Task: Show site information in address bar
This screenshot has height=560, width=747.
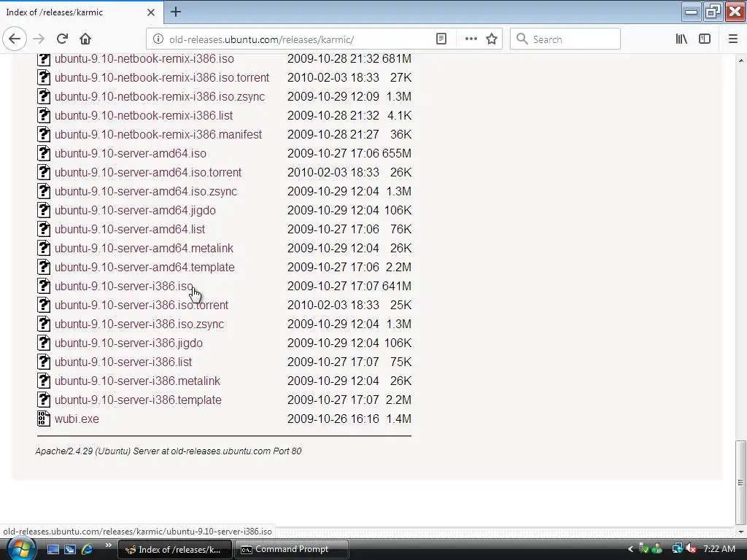Action: 158,39
